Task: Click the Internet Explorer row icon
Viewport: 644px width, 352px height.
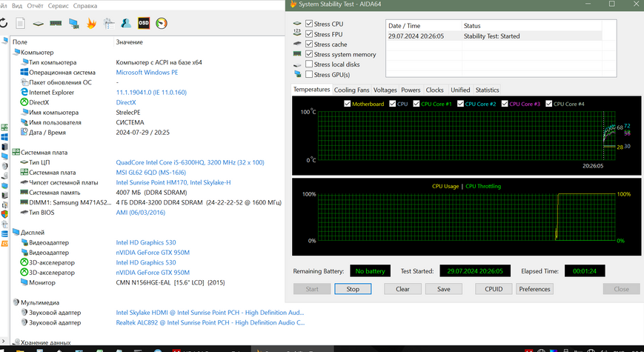Action: [x=24, y=93]
